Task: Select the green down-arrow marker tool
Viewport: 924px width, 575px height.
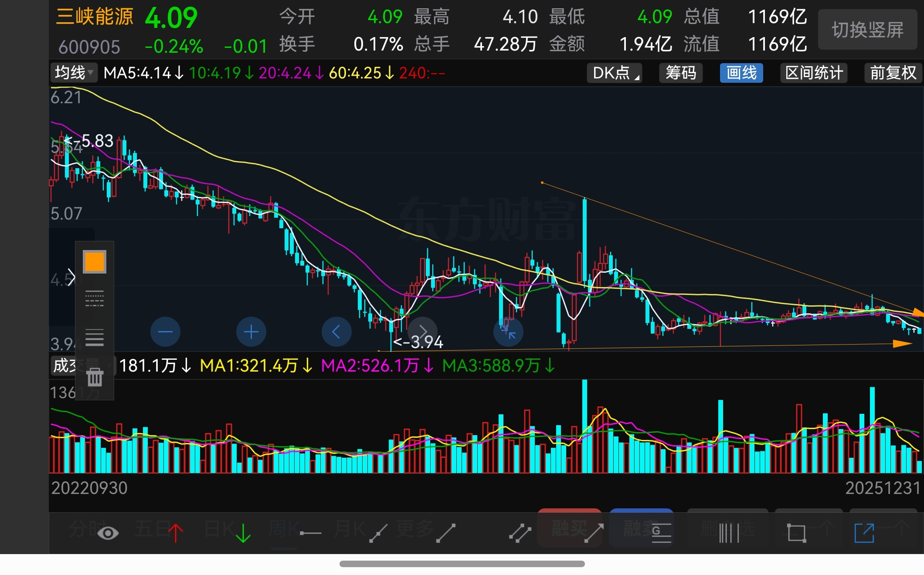Action: (243, 533)
